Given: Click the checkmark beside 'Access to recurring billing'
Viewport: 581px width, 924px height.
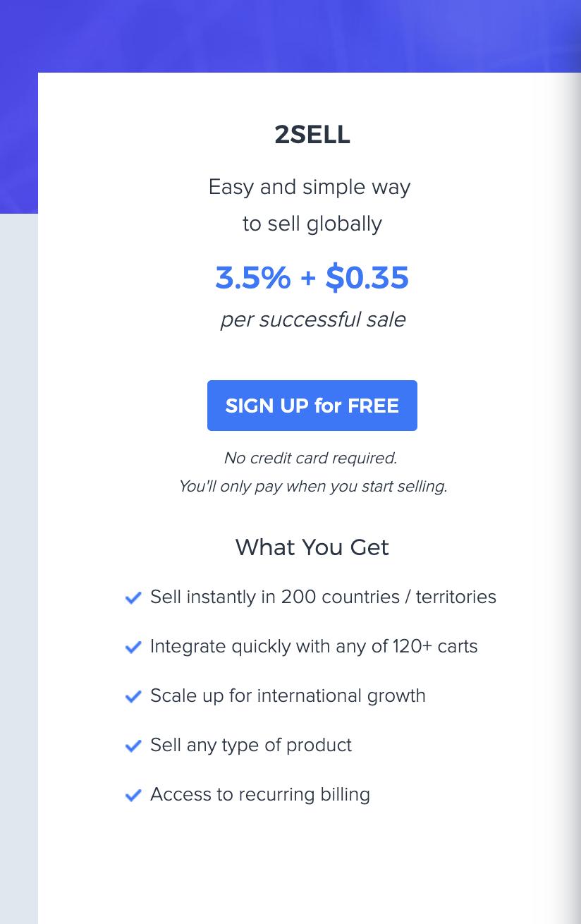Looking at the screenshot, I should pyautogui.click(x=133, y=795).
